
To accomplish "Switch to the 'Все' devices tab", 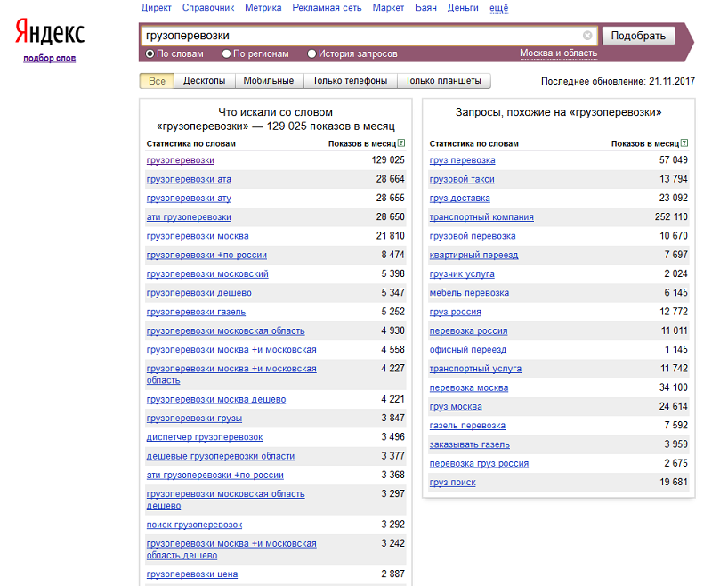I will (x=157, y=81).
